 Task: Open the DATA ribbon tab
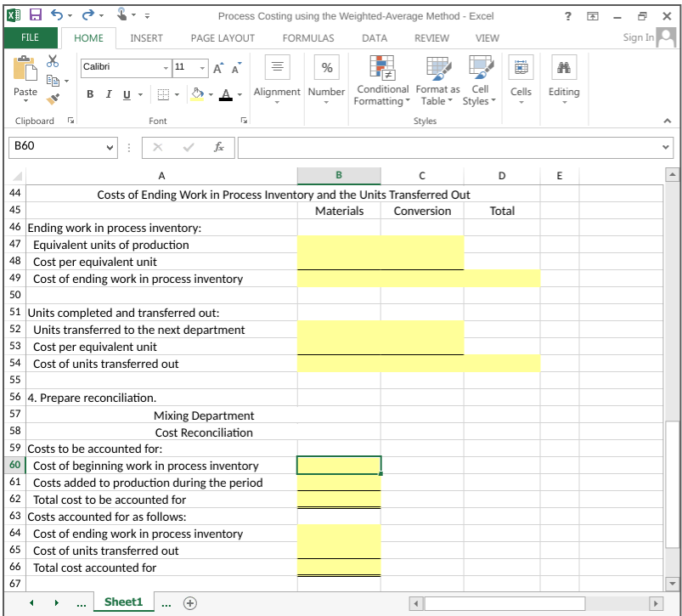pos(375,38)
